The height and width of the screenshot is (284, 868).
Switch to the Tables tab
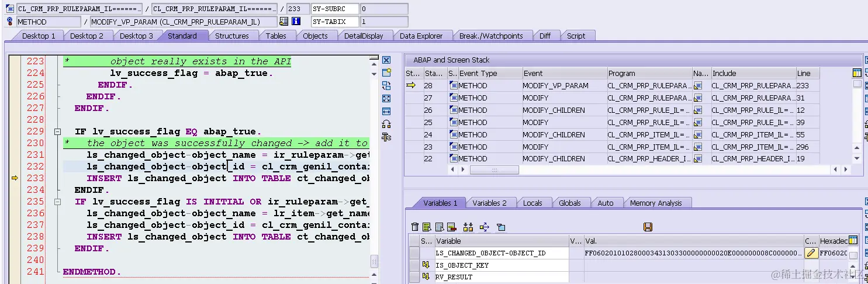[276, 36]
